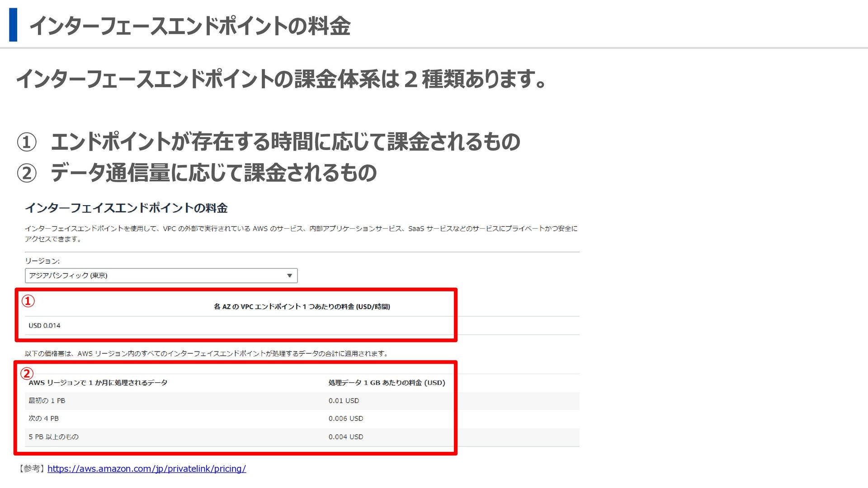The height and width of the screenshot is (488, 868).
Task: Click the リージョン: label
Action: click(42, 261)
